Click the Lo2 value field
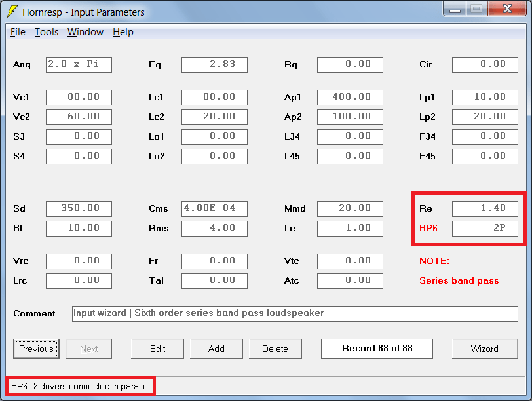532x401 pixels. point(214,157)
